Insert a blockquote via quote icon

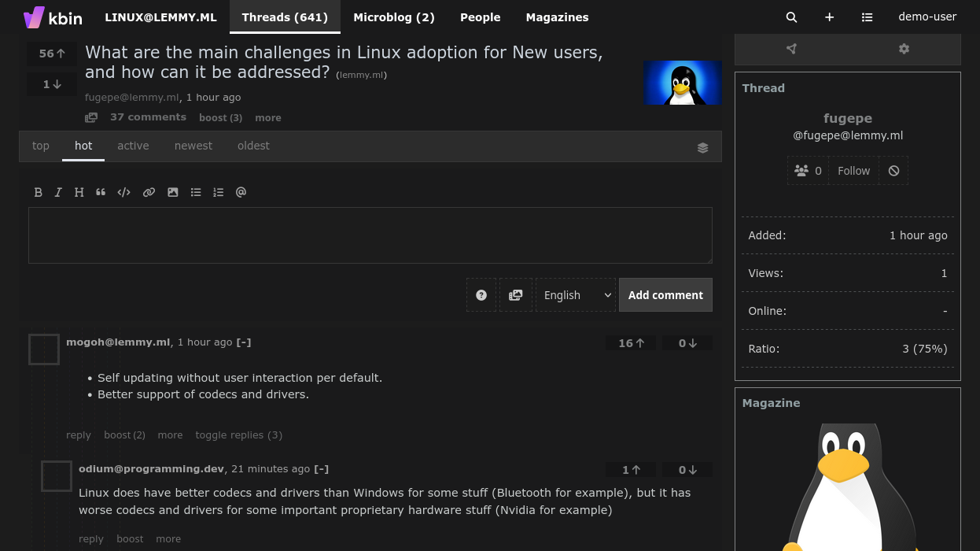click(x=101, y=192)
